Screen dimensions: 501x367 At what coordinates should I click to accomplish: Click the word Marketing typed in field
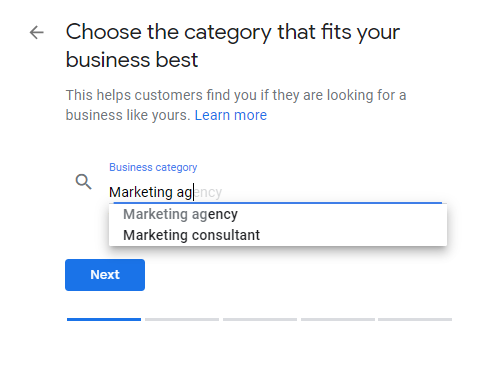pyautogui.click(x=141, y=192)
